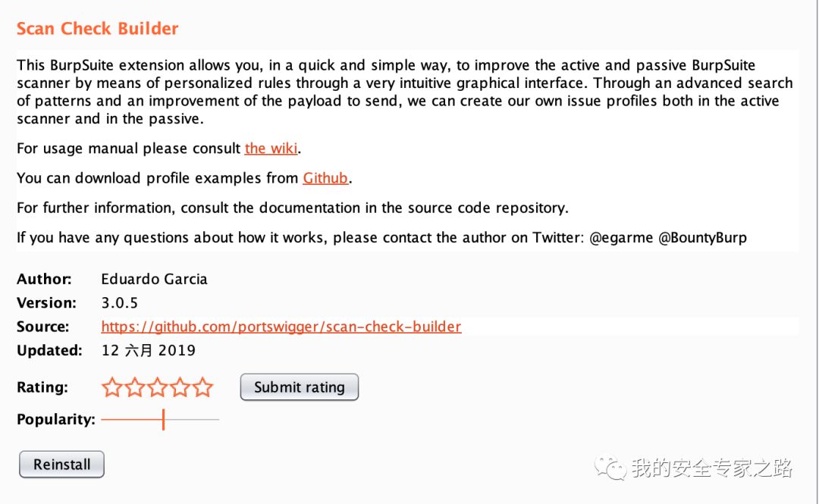819x504 pixels.
Task: Click the first rating star
Action: coord(112,388)
